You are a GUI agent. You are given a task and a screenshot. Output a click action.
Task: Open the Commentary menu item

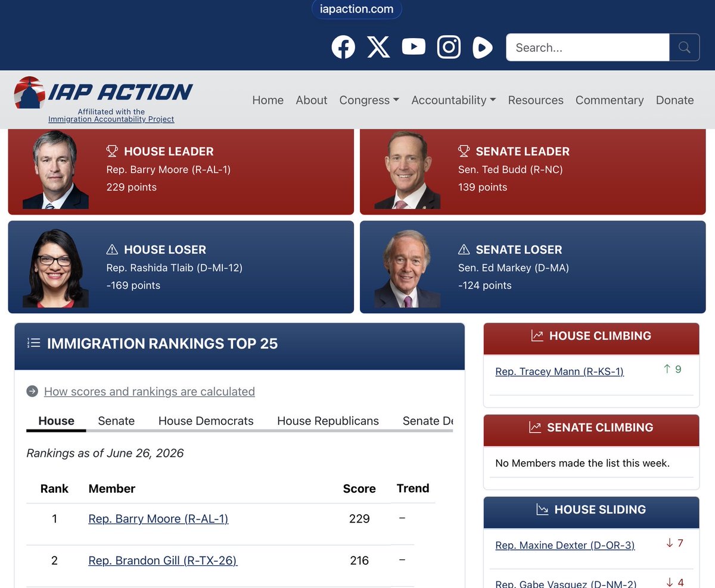[x=610, y=100]
